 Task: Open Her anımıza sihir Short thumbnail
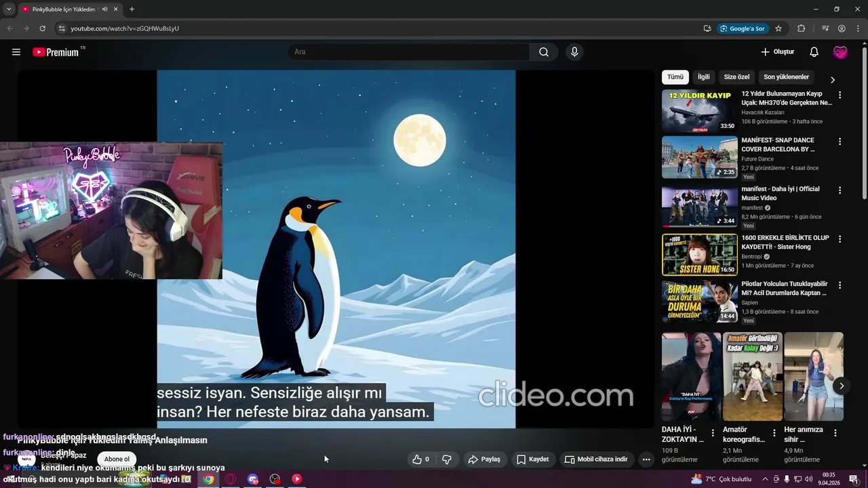(x=814, y=376)
